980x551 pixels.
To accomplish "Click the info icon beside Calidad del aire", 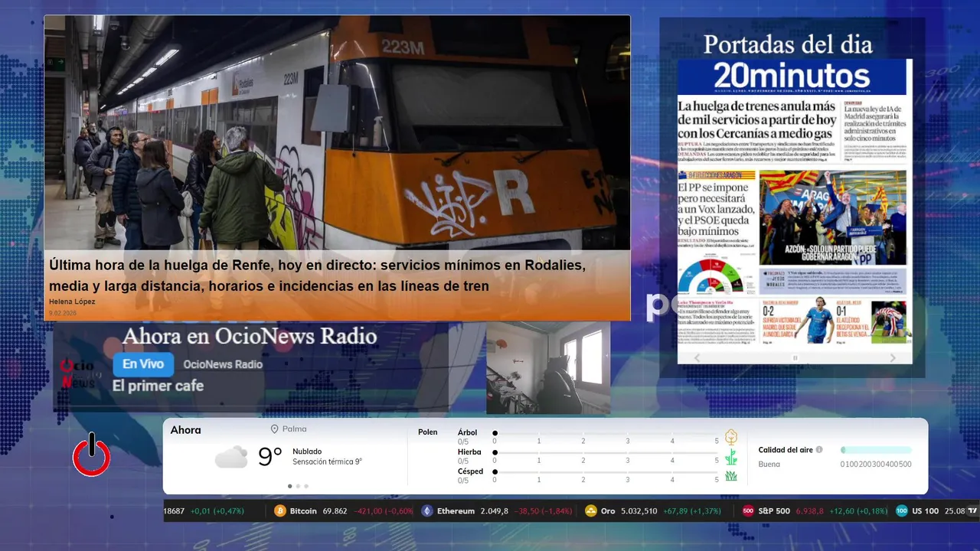I will (x=819, y=450).
